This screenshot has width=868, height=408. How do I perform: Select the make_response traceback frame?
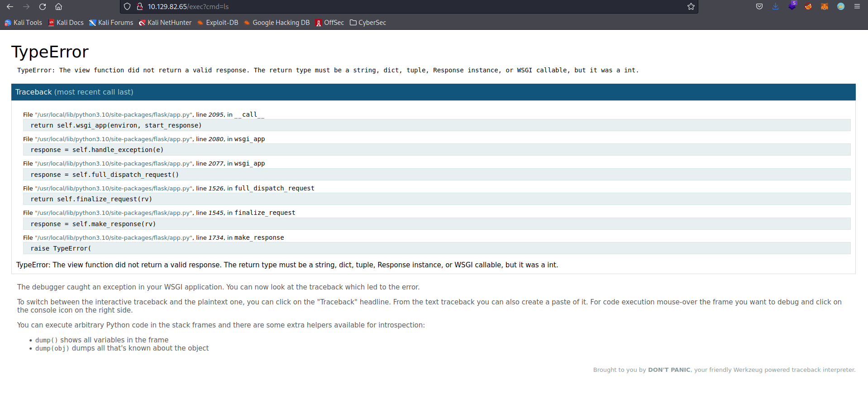click(259, 237)
